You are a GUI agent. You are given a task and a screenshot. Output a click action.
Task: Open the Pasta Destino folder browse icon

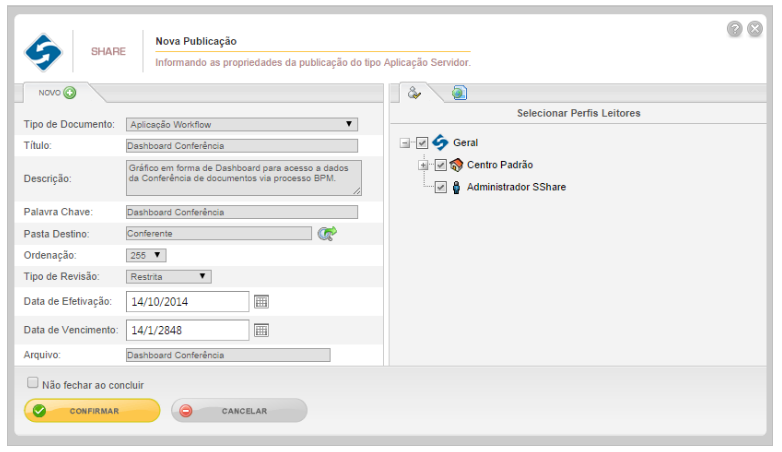[x=327, y=233]
